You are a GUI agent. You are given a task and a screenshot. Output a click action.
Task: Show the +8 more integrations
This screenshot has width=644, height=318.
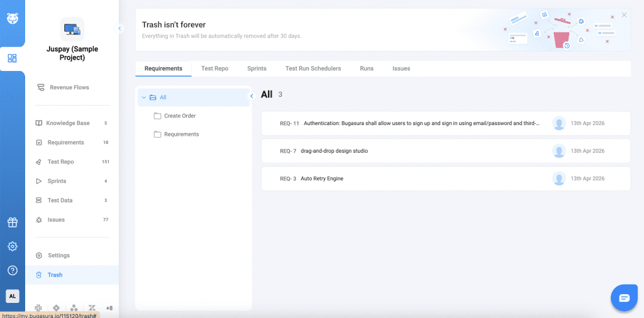109,308
